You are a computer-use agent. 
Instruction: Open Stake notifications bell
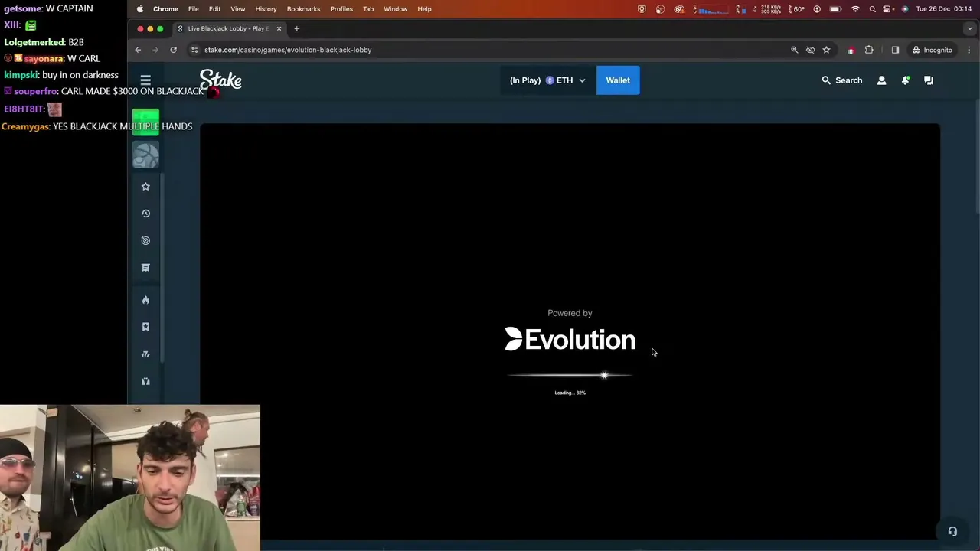[906, 80]
